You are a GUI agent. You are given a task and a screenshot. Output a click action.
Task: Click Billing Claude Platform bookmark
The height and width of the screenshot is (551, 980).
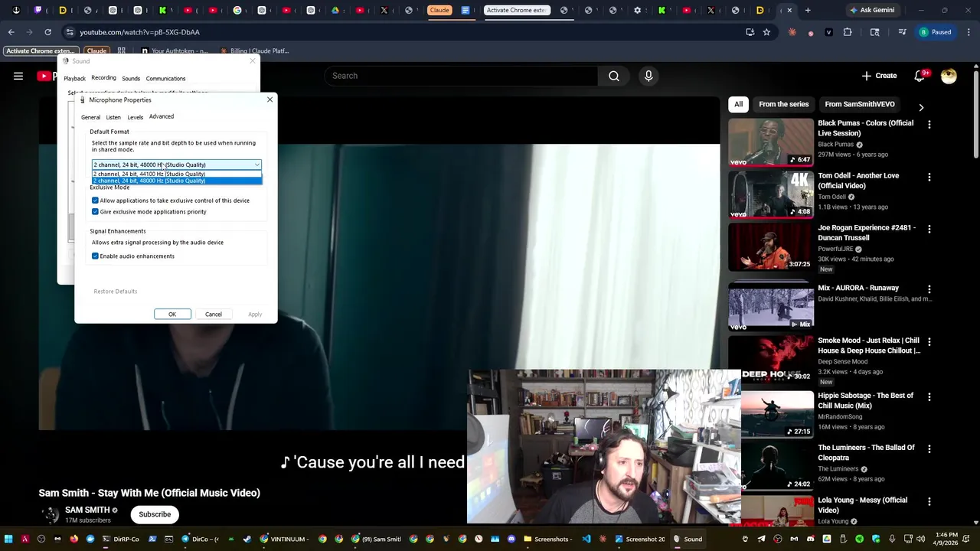point(254,51)
